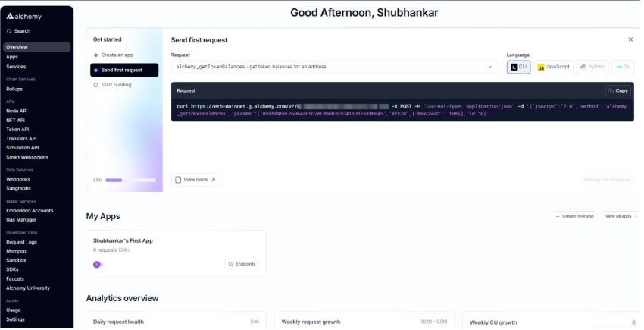
Task: Click the plus icon in Create new app
Action: click(x=558, y=216)
